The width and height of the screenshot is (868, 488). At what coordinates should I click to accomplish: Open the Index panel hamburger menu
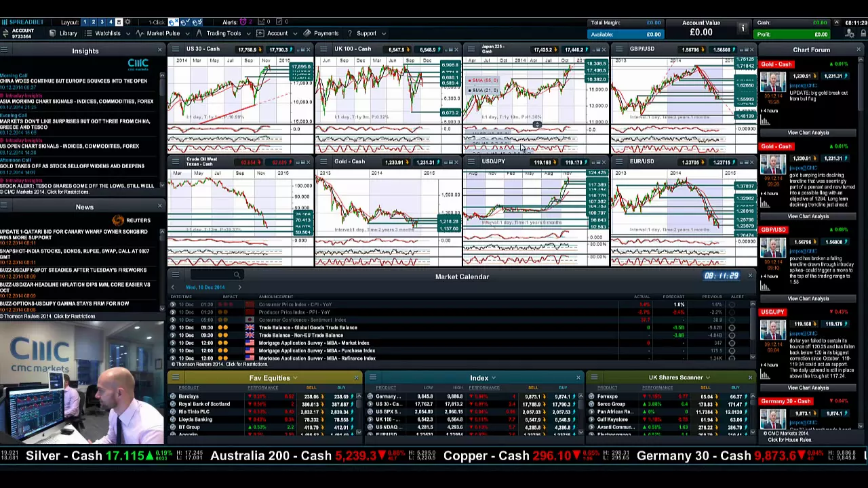[x=372, y=378]
